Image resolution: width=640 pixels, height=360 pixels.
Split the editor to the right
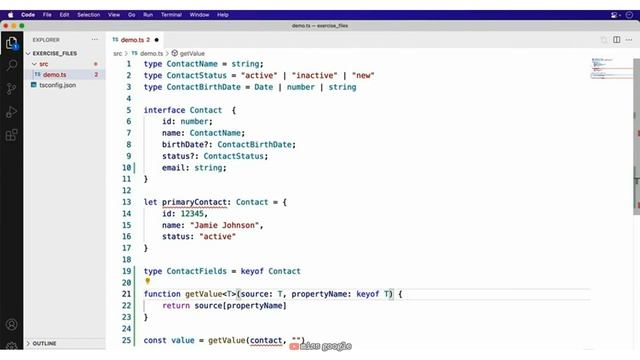tap(616, 40)
